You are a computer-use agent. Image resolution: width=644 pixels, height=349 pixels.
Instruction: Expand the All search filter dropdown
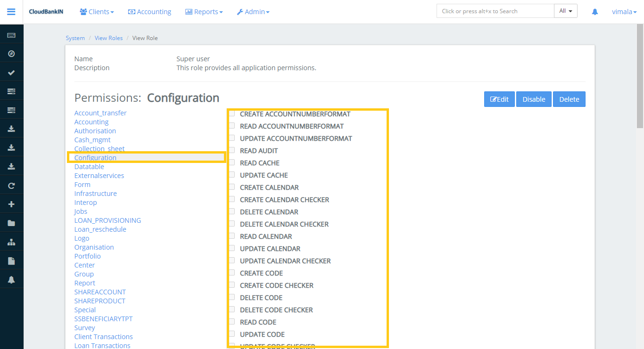pyautogui.click(x=565, y=10)
